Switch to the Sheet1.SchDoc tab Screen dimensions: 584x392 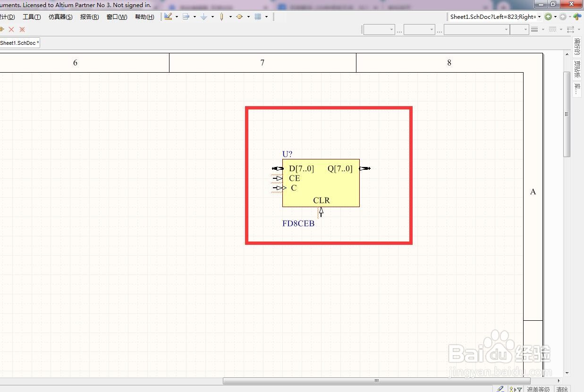coord(19,43)
